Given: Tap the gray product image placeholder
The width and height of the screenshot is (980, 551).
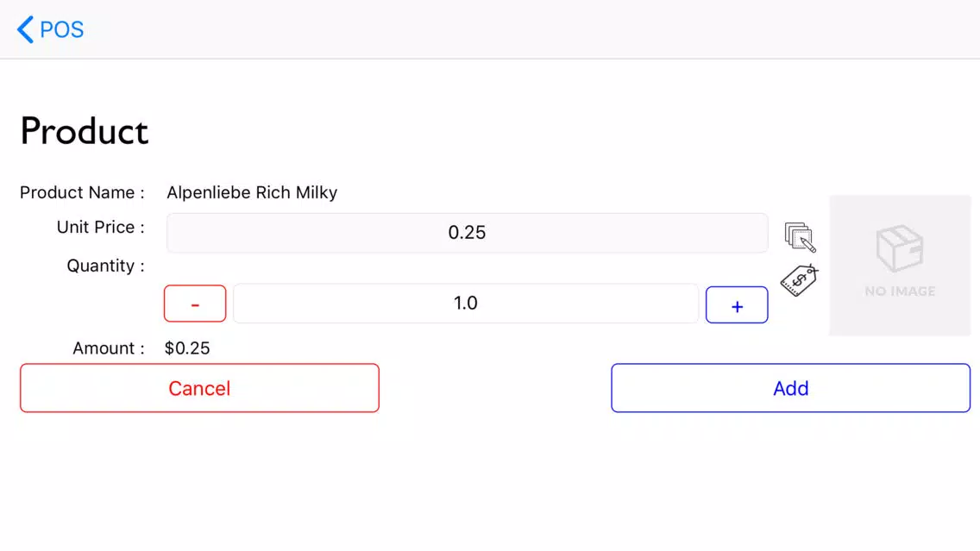Looking at the screenshot, I should pyautogui.click(x=900, y=266).
